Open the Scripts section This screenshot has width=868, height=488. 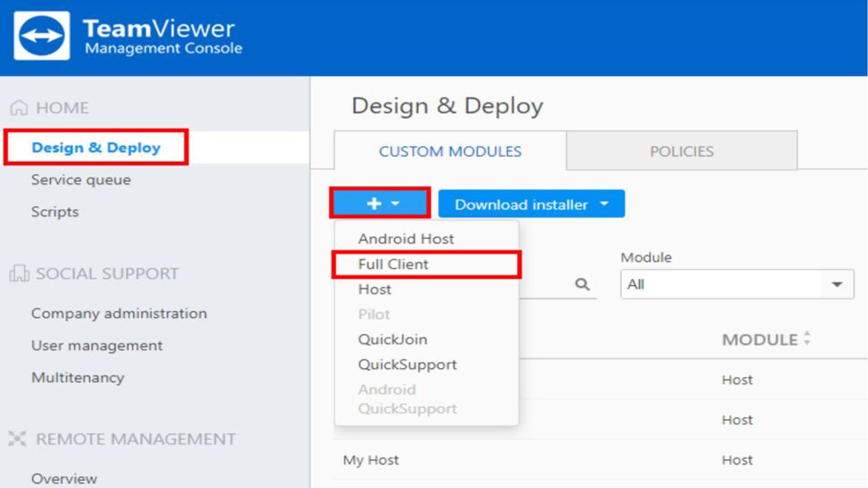tap(55, 211)
